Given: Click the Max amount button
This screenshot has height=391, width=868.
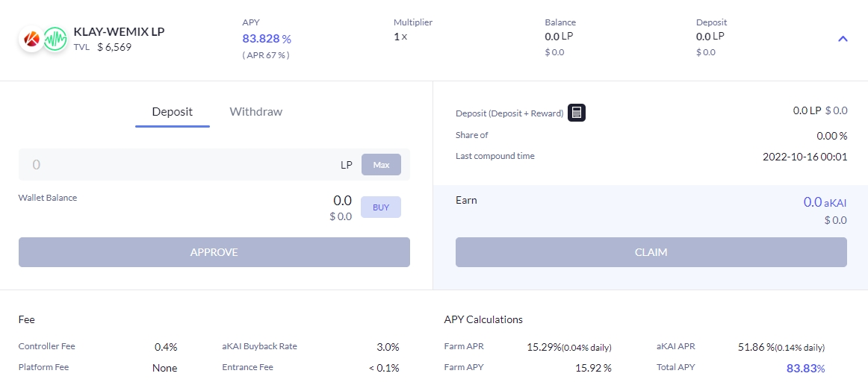Looking at the screenshot, I should [x=381, y=165].
